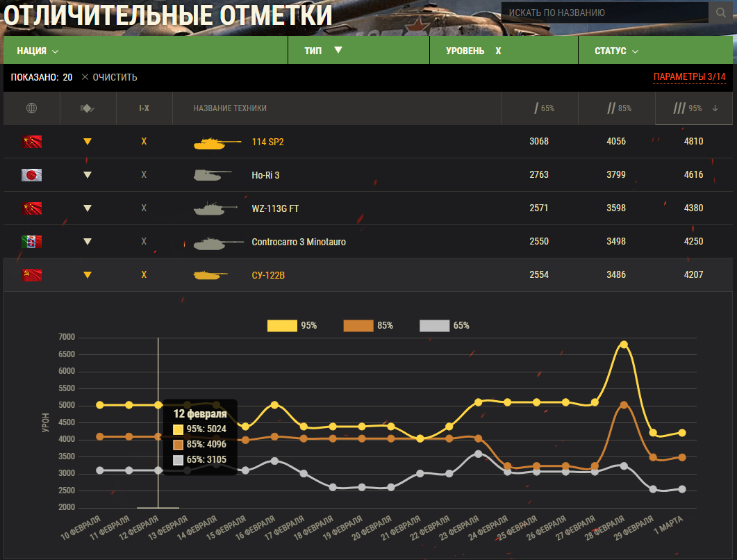Click 65% value 2554 for СУ-122В

(x=538, y=274)
